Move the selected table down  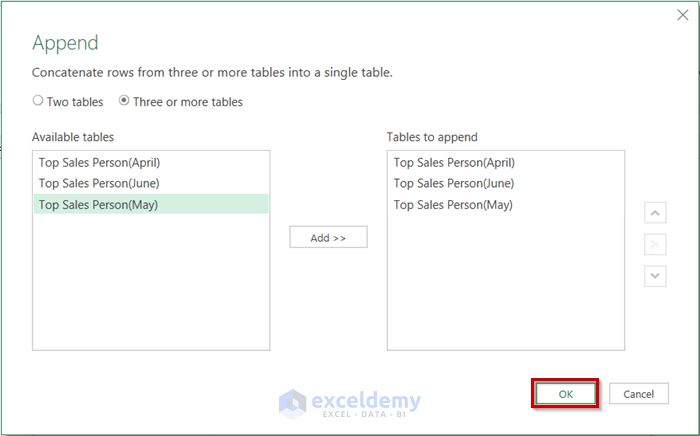coord(655,275)
